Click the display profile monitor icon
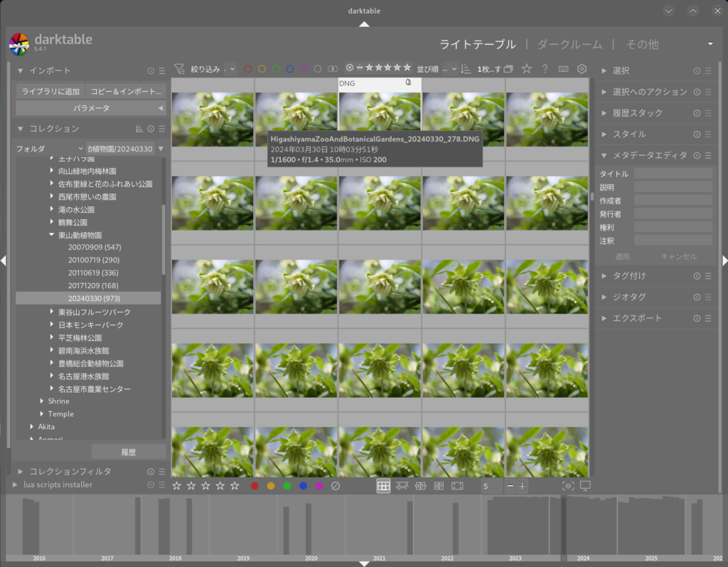 [585, 486]
